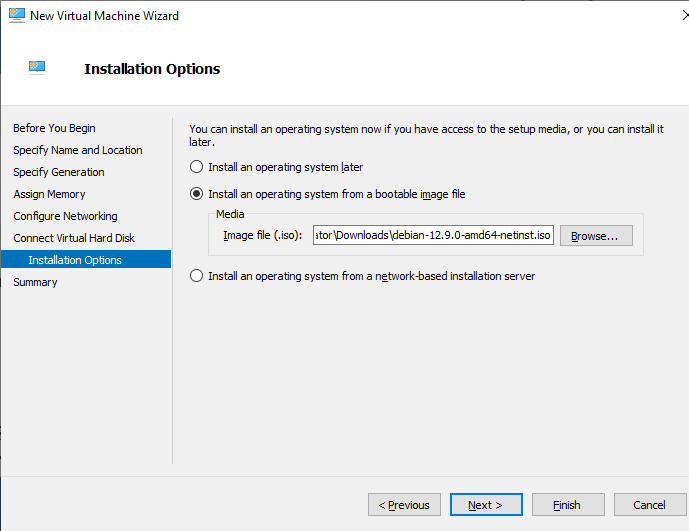
Task: Switch to Assign Memory step
Action: 49,194
